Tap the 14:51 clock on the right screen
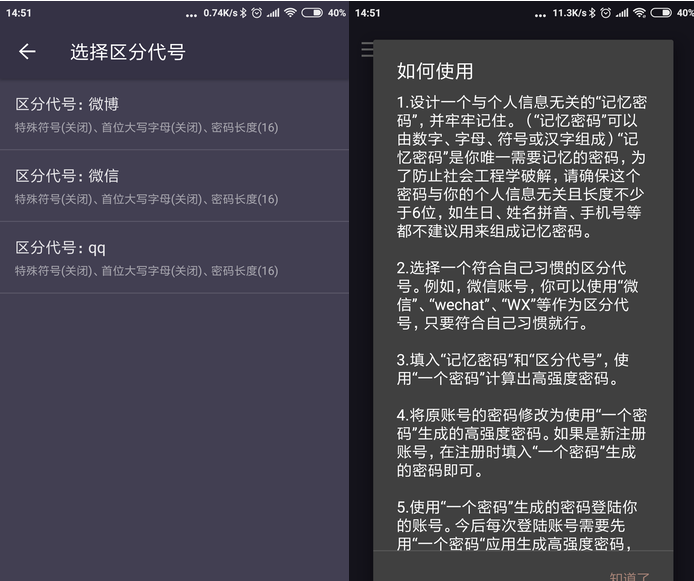 coord(367,13)
